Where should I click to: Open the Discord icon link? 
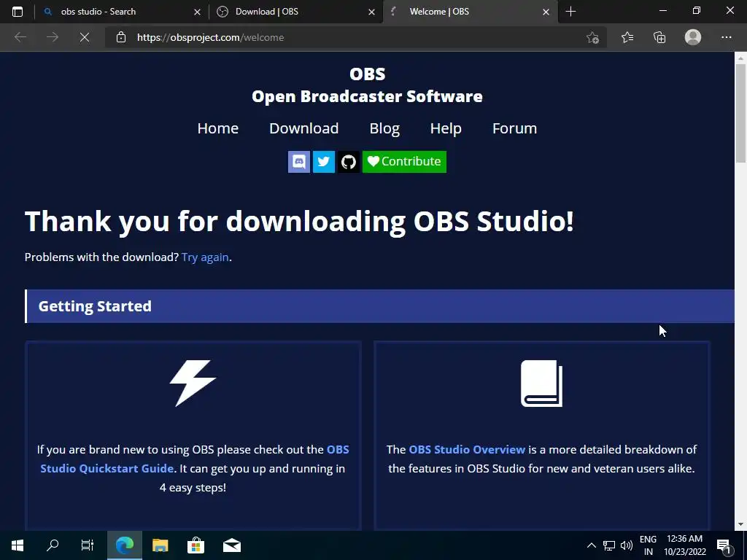coord(298,162)
